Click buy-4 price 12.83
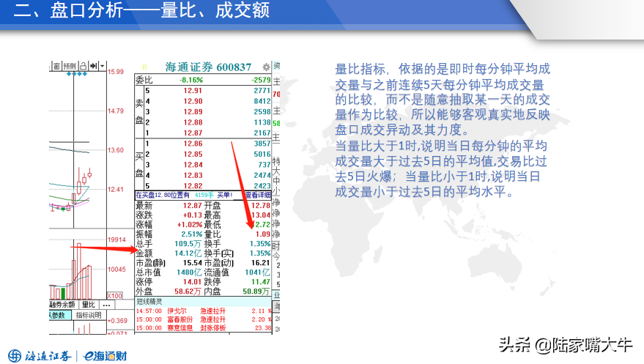 (193, 175)
